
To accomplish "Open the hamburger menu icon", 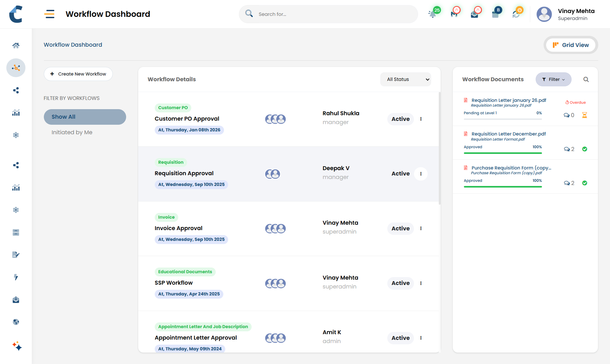I will (49, 14).
